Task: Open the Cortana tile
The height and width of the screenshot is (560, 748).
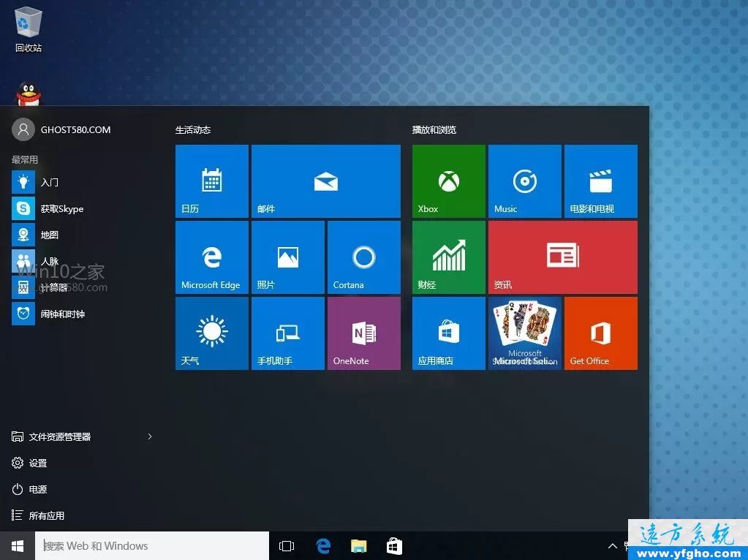Action: click(363, 257)
